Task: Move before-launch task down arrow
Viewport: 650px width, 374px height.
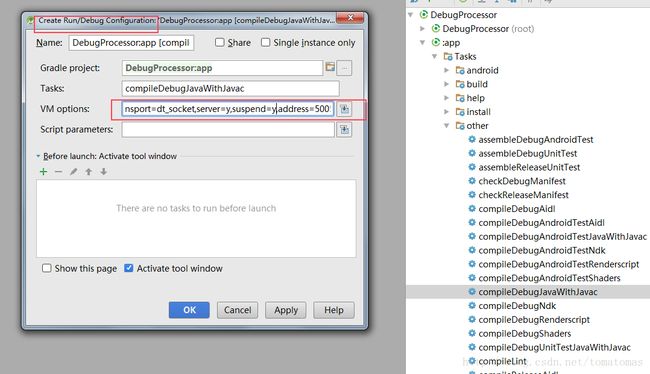Action: (104, 172)
